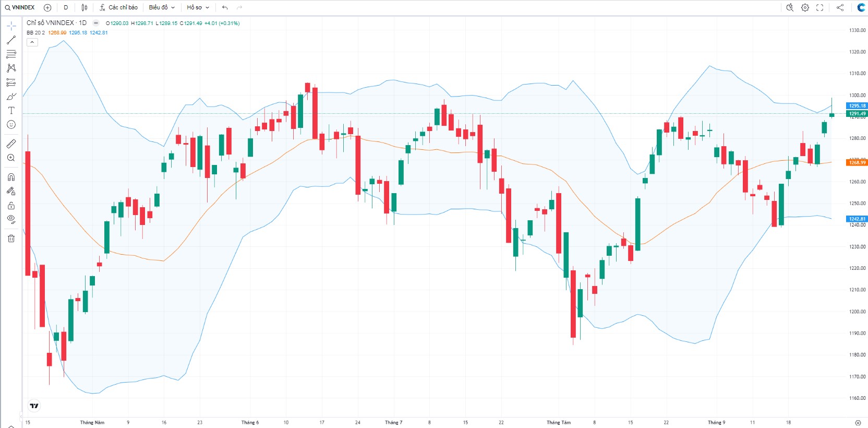Screen dimensions: 868x428
Task: Click the Tháng Tám time axis label
Action: tap(559, 422)
